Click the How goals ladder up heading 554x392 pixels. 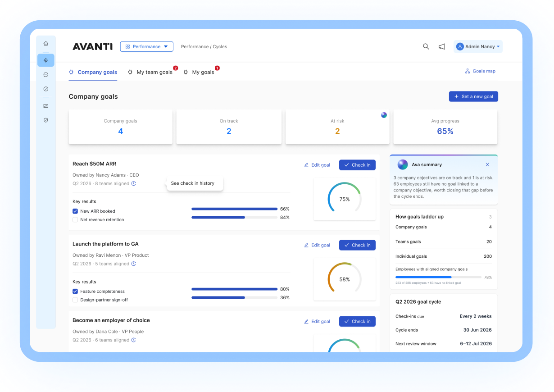[419, 217]
